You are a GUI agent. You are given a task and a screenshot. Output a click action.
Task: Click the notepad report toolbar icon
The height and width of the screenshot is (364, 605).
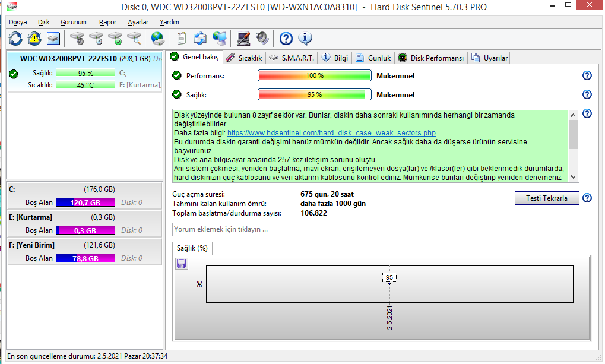[x=181, y=38]
